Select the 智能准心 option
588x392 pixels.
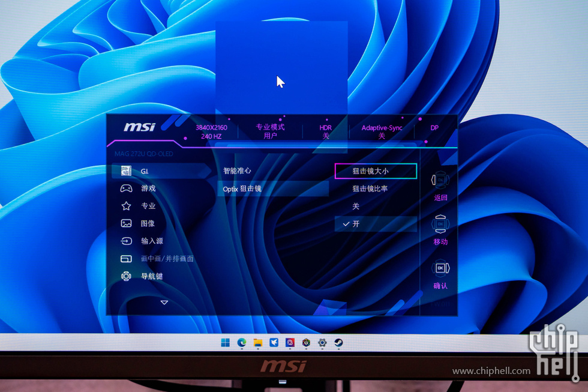[x=237, y=171]
